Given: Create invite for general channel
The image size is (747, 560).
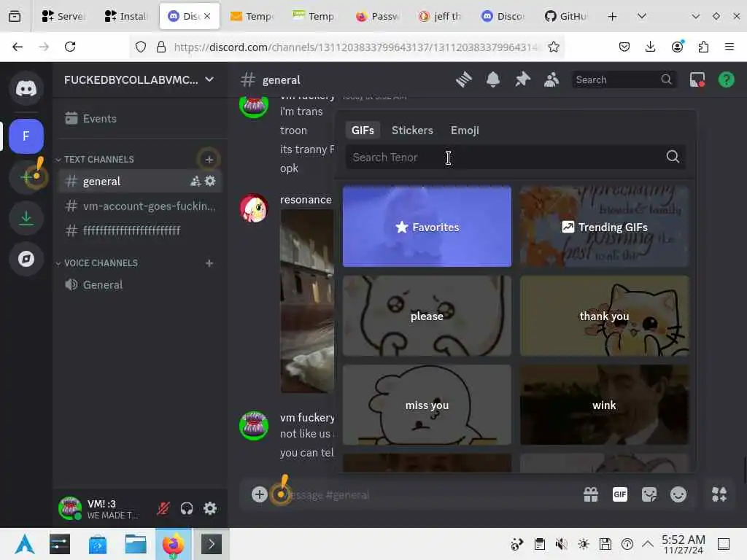Looking at the screenshot, I should [x=196, y=181].
